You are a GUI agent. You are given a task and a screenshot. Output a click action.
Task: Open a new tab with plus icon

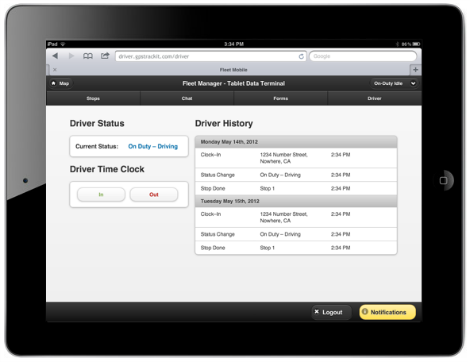coord(415,69)
